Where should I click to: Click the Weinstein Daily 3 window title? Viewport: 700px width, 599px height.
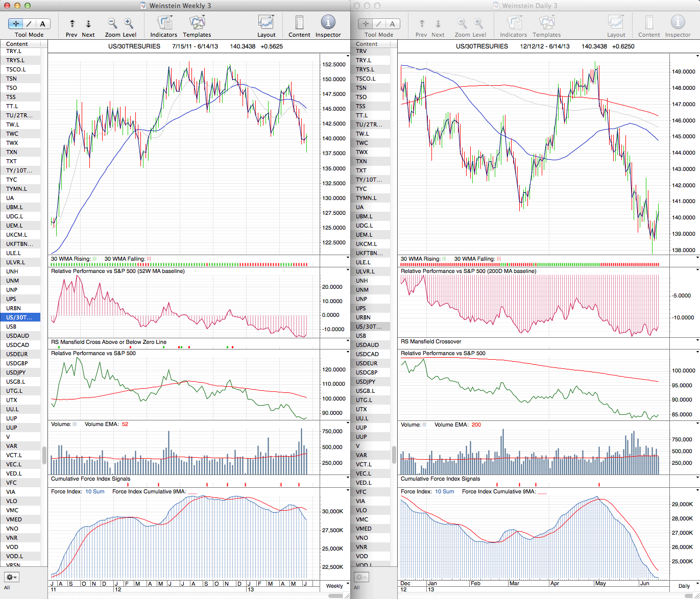529,6
